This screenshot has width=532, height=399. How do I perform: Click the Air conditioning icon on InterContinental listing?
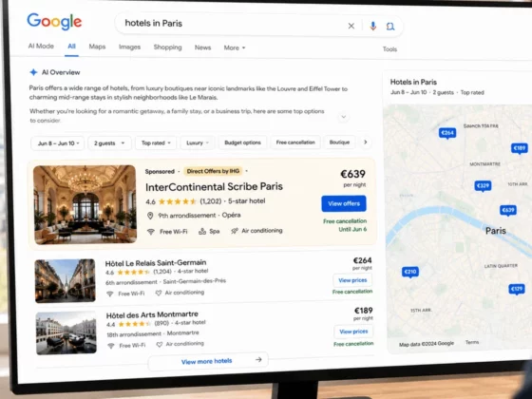tap(235, 231)
